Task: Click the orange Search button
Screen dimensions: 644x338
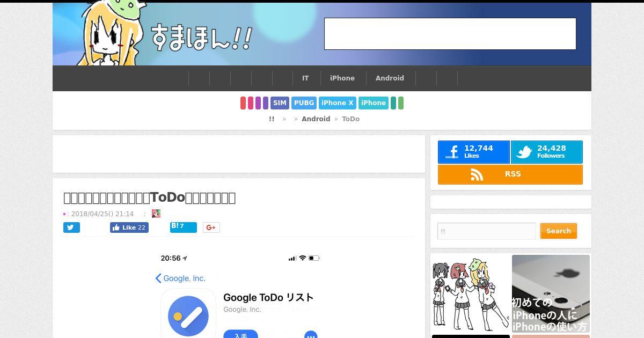Action: [x=559, y=231]
